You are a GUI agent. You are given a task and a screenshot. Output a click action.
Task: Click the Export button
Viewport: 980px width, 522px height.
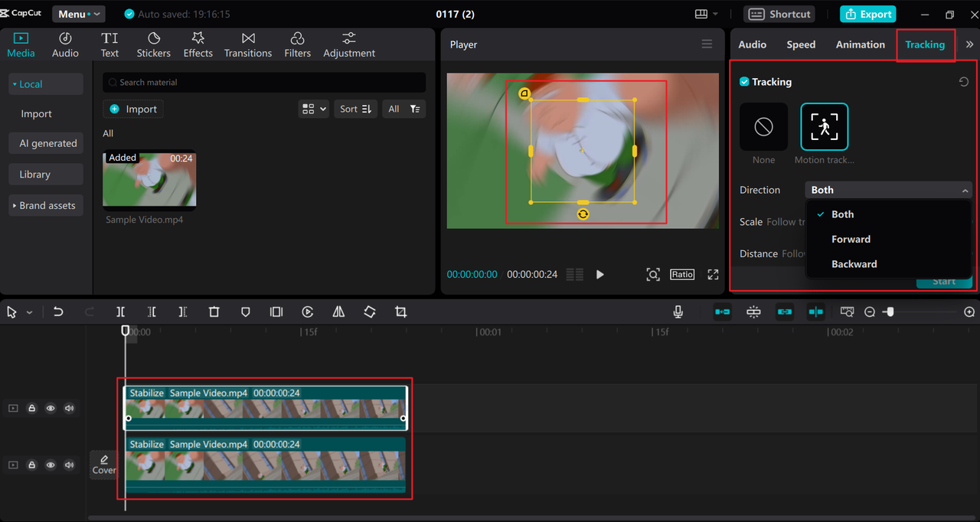pyautogui.click(x=867, y=14)
